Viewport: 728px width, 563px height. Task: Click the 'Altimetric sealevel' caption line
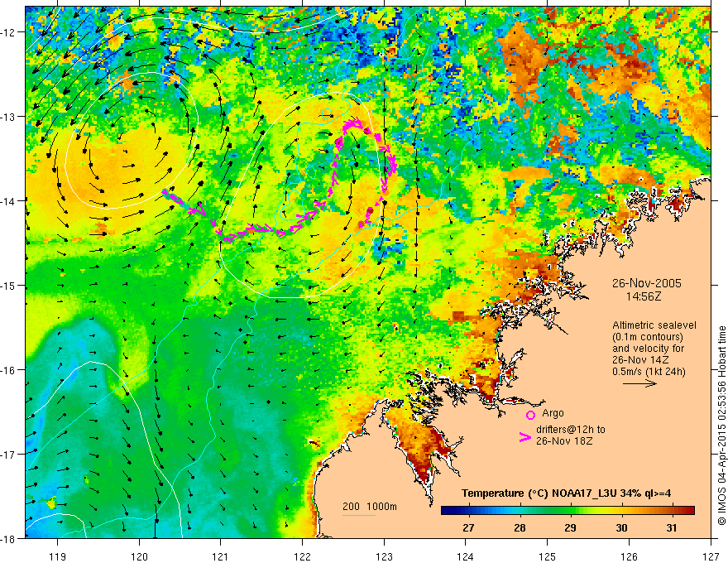[x=654, y=325]
